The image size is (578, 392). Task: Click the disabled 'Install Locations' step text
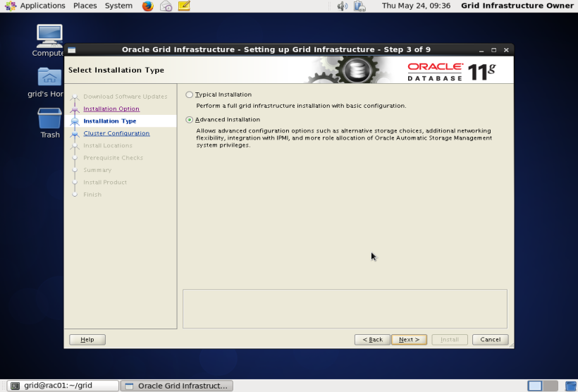108,146
